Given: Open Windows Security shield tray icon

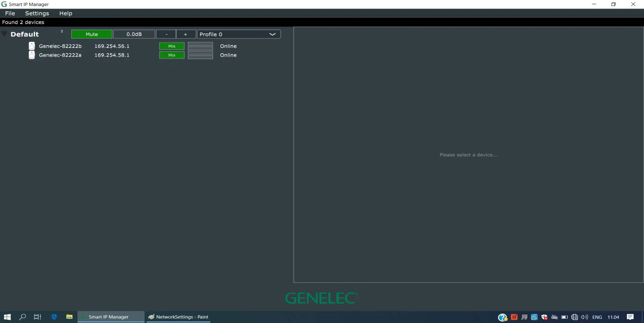Looking at the screenshot, I should (544, 317).
